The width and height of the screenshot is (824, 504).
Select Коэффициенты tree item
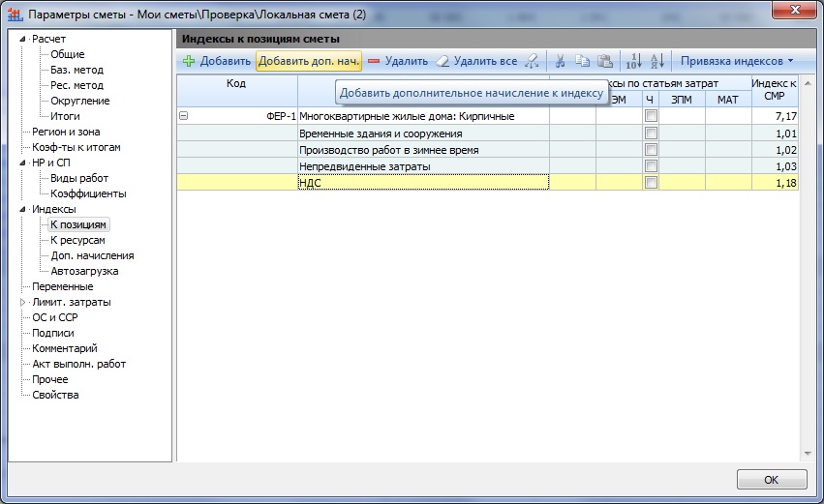click(88, 193)
